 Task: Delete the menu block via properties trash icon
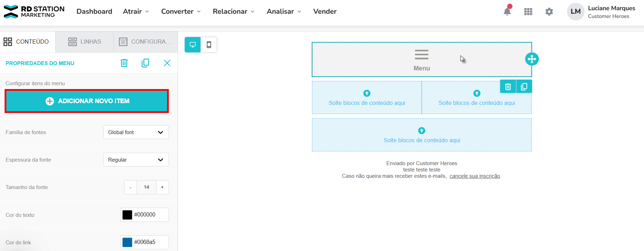coord(124,63)
